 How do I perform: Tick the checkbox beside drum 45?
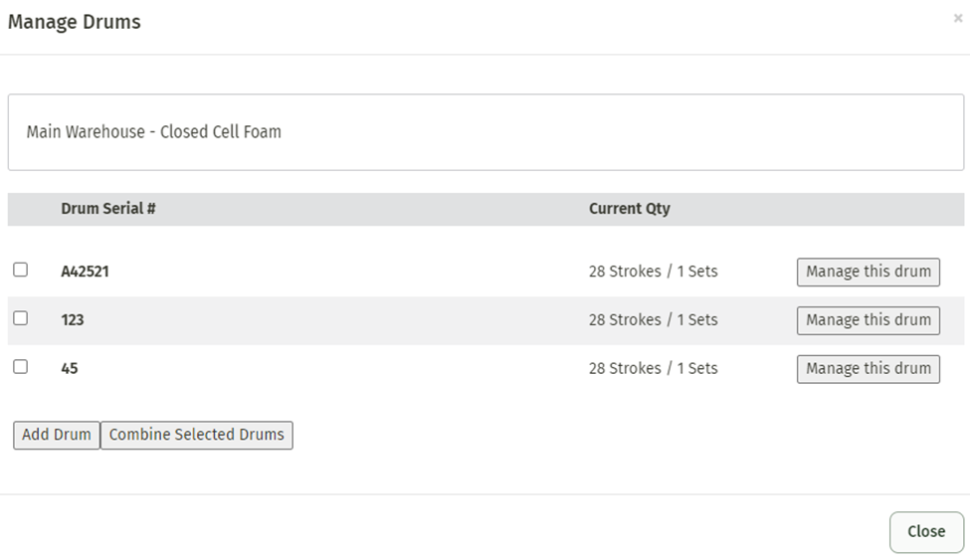coord(20,366)
